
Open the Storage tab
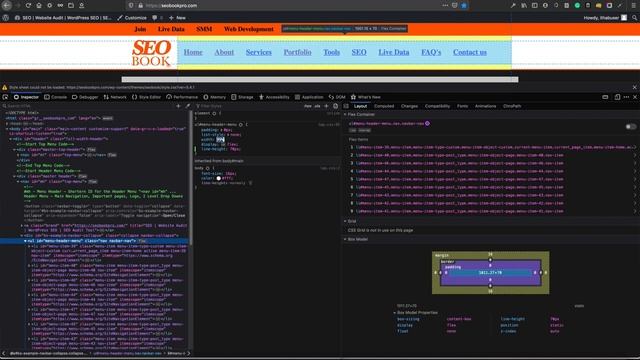(242, 97)
